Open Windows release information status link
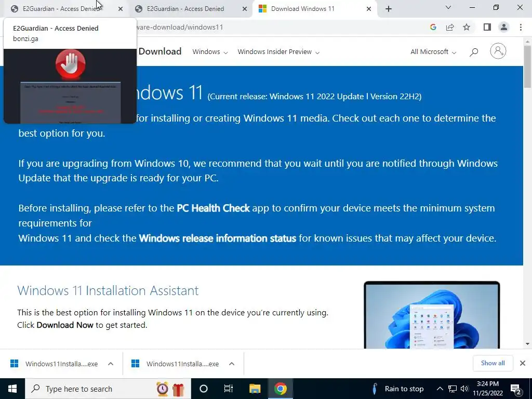 coord(218,238)
